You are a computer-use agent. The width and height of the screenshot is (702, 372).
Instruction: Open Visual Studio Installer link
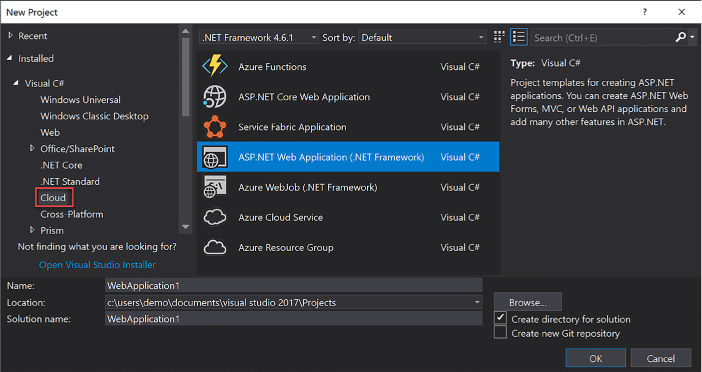click(x=97, y=265)
